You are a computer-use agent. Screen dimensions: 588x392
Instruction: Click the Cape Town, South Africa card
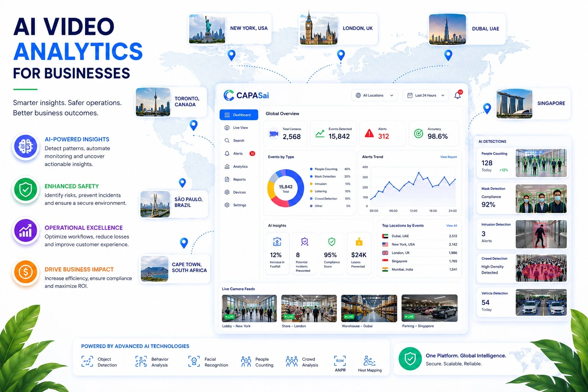(x=175, y=269)
